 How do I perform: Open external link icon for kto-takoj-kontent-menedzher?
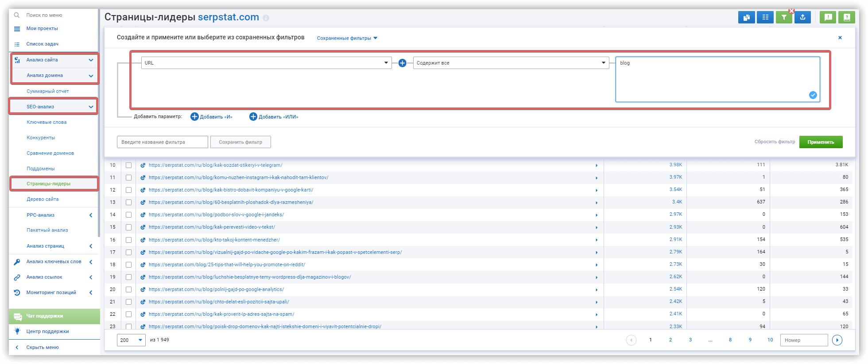coord(143,240)
